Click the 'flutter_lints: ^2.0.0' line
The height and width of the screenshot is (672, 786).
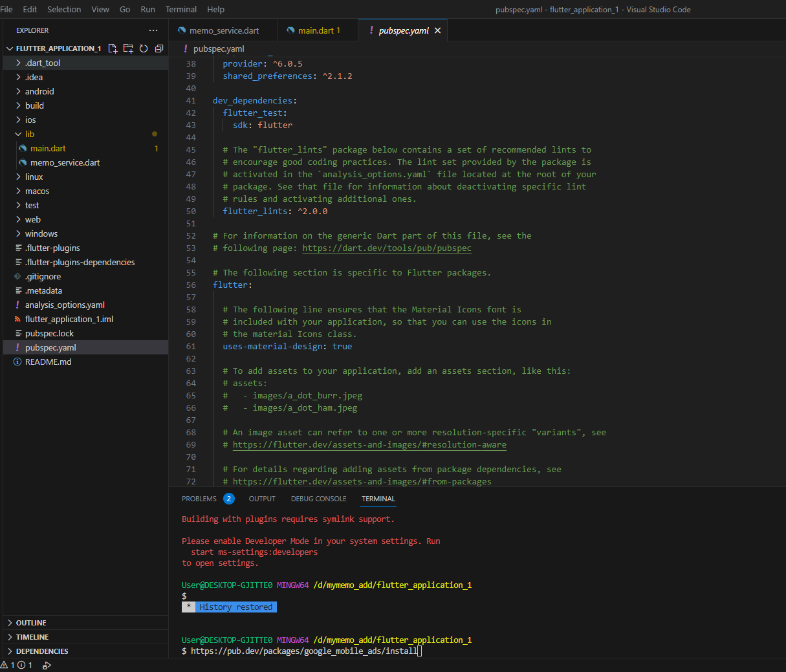275,211
